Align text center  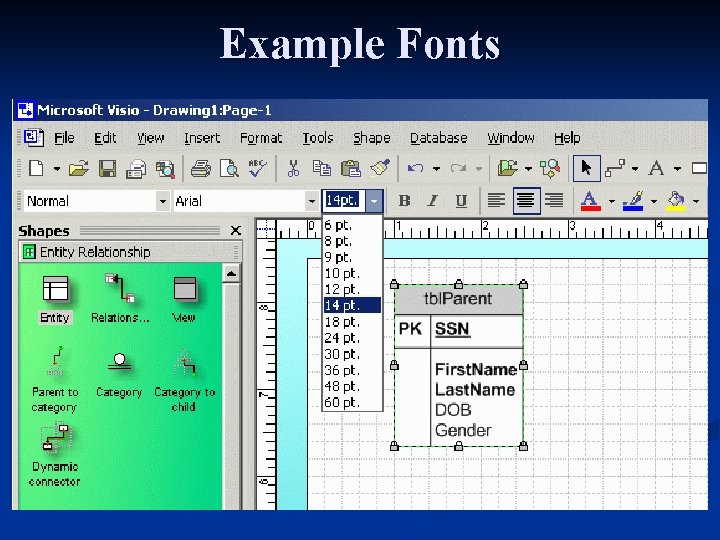526,201
